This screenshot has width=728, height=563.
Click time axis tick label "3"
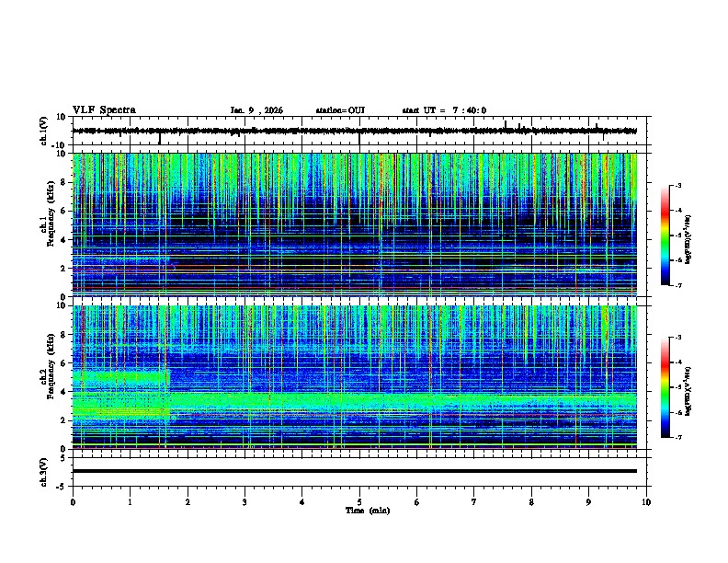point(245,502)
